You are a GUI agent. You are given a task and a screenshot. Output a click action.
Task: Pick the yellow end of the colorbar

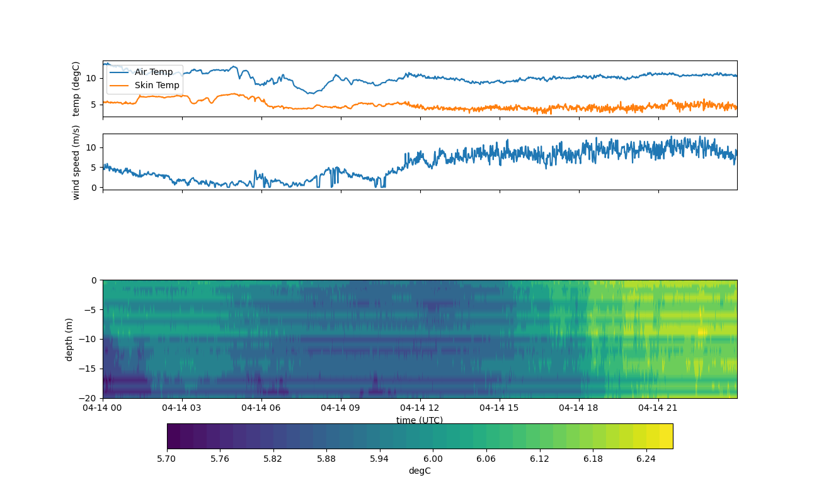[x=666, y=436]
